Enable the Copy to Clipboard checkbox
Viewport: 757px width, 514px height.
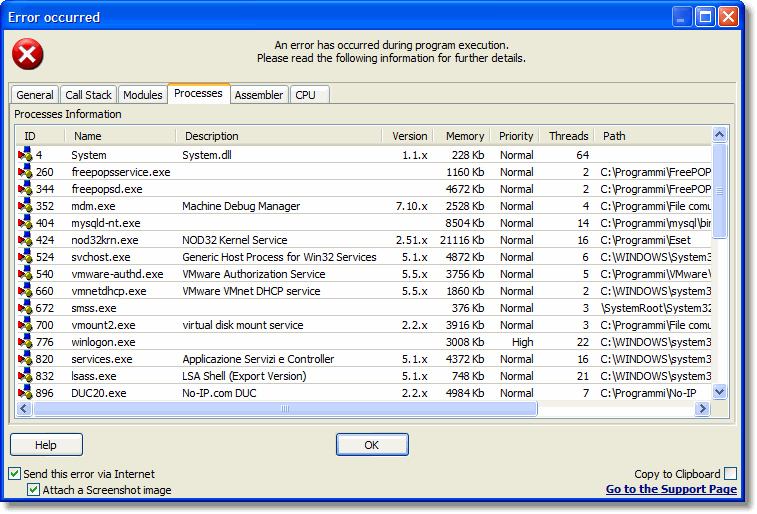[x=731, y=473]
